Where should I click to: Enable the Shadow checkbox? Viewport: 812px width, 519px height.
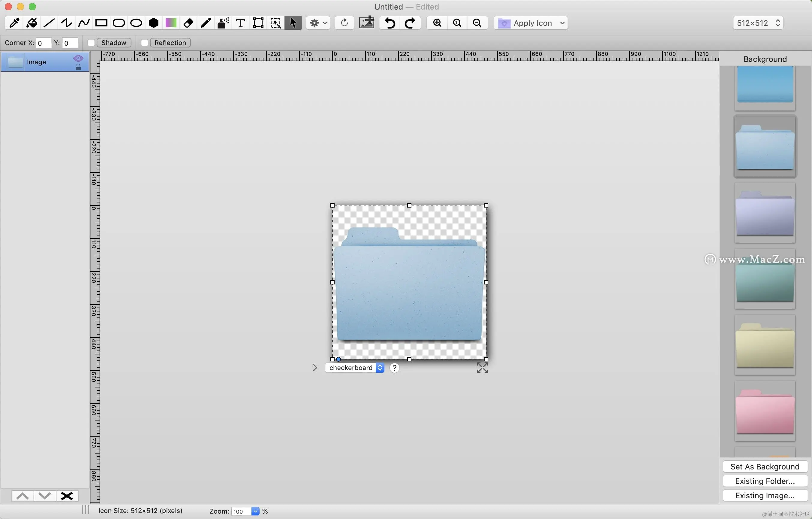[91, 43]
